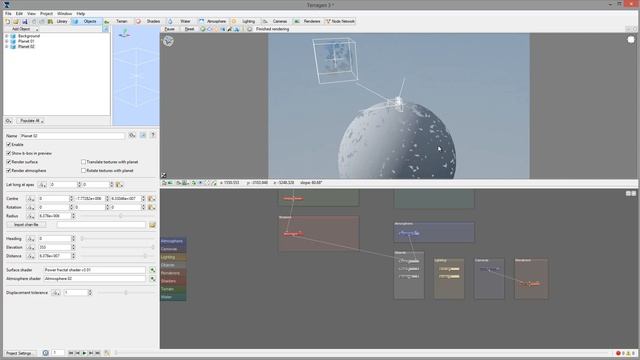
Task: Click the help question mark icon beside Name
Action: (153, 135)
